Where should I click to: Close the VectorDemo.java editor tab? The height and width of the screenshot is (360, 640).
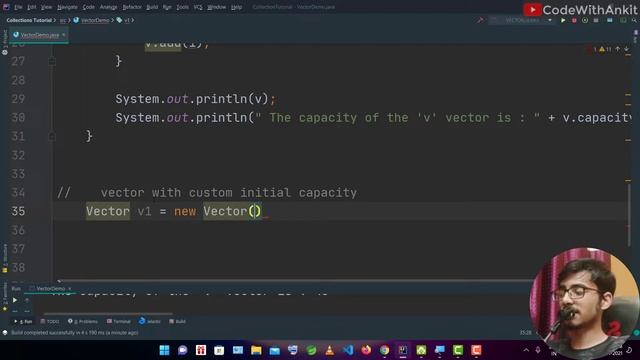[64, 35]
